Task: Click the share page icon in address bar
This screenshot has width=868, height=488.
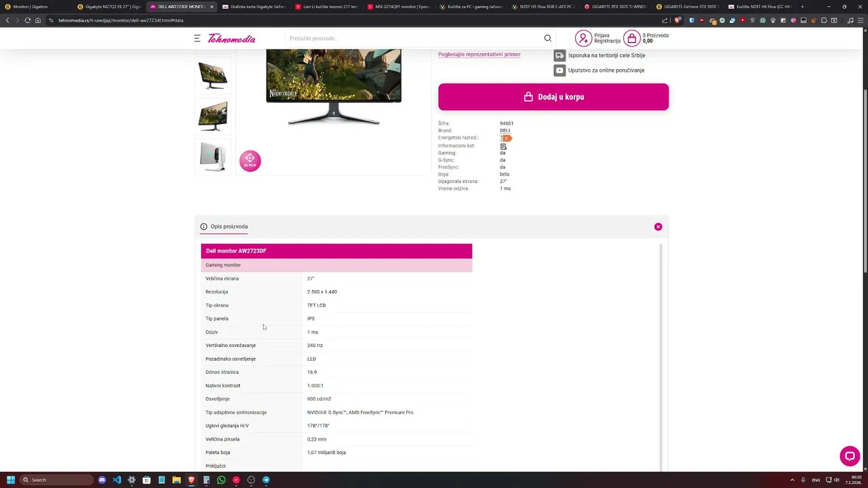Action: (663, 20)
